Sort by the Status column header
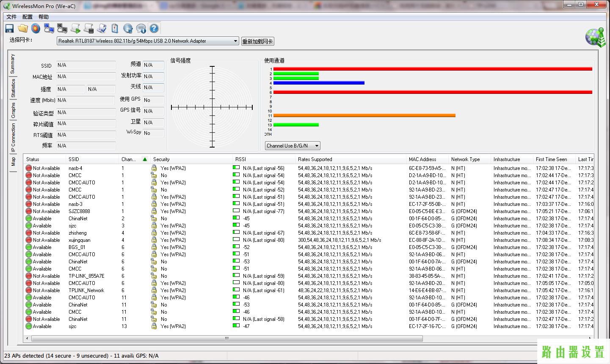This screenshot has height=364, width=610. coord(45,159)
